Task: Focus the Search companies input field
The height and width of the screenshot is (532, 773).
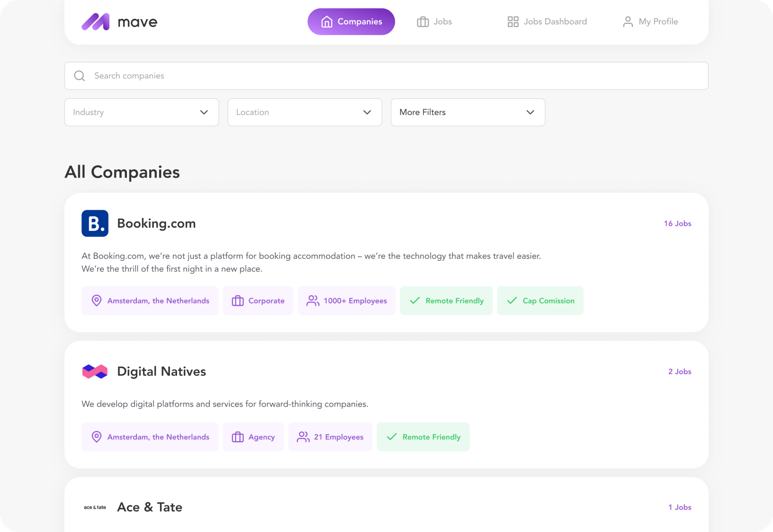Action: point(386,76)
